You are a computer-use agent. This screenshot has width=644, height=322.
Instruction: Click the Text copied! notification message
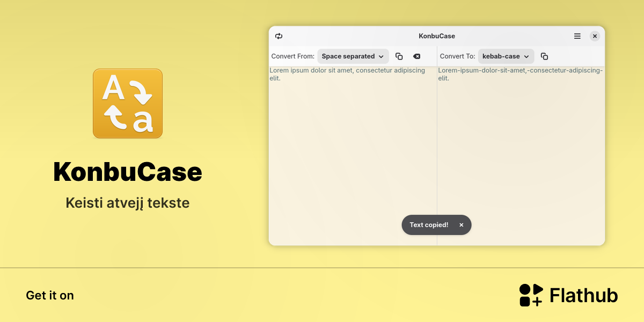(429, 225)
